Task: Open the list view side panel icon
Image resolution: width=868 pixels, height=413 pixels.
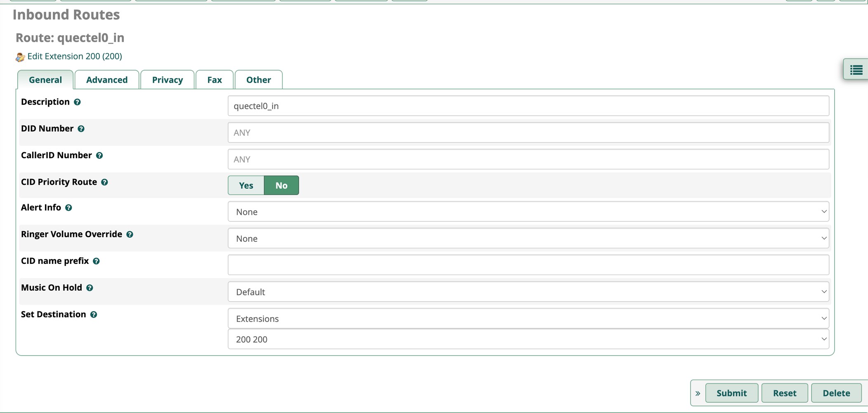Action: tap(856, 70)
